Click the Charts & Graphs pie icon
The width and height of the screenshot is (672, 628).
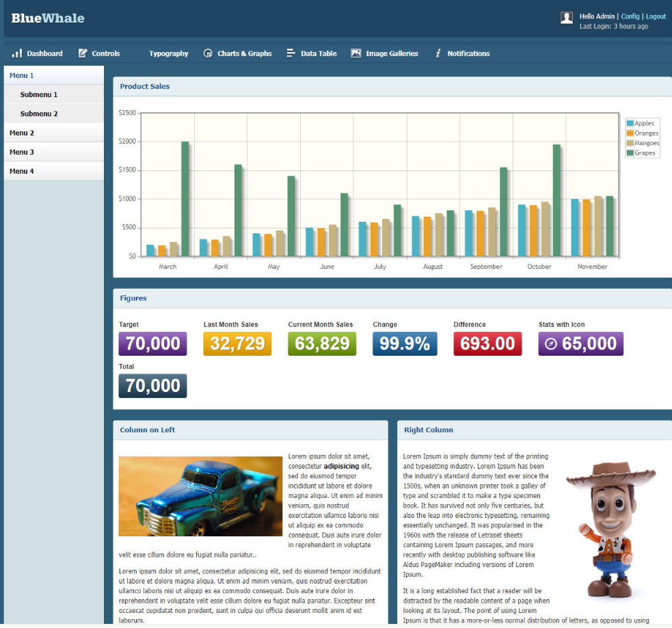208,53
